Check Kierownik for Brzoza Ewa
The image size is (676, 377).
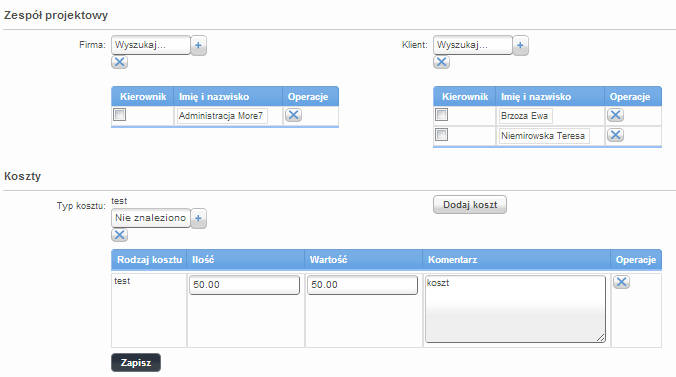441,115
